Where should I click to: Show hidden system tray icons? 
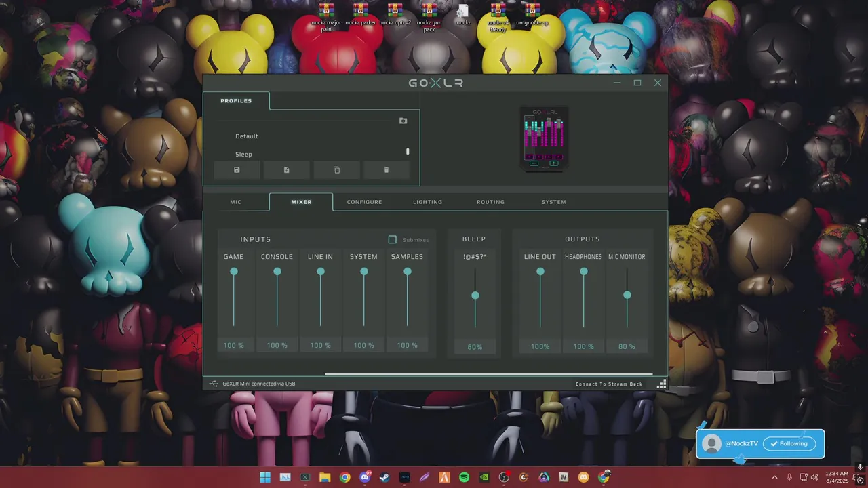775,477
